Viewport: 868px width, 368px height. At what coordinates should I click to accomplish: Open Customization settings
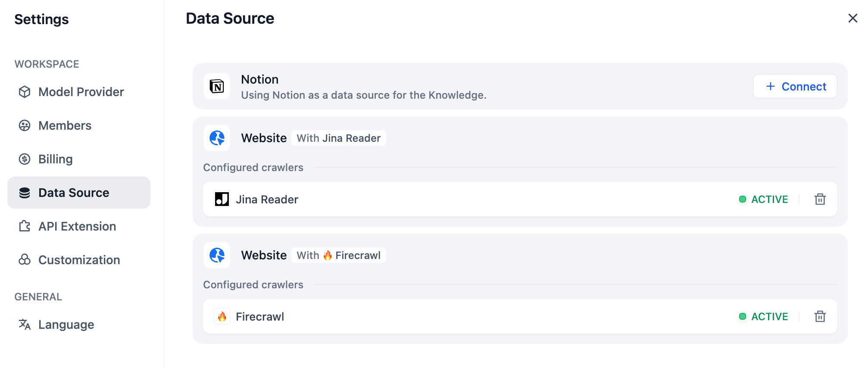pos(79,260)
